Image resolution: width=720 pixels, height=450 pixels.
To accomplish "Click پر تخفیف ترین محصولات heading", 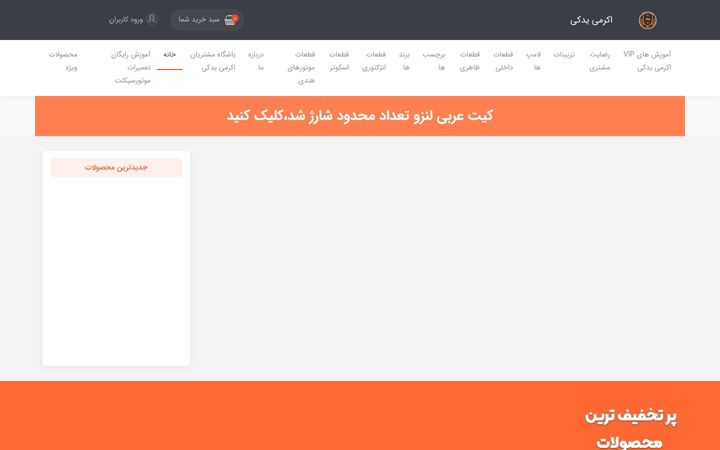I will (x=630, y=428).
